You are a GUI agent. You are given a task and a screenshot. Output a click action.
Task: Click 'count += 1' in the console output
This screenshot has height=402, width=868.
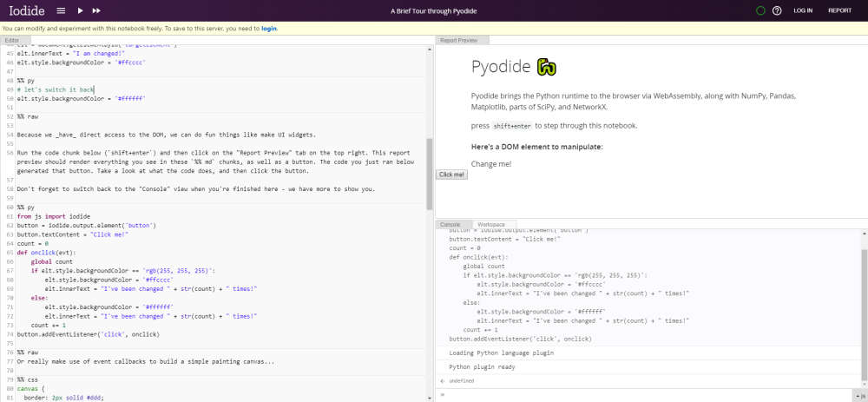pos(481,329)
